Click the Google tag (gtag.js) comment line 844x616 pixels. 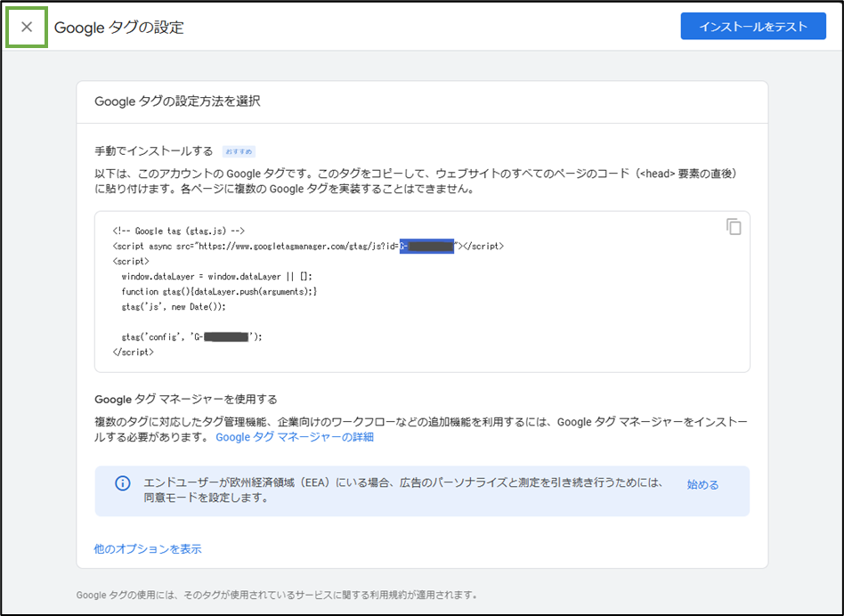[x=179, y=231]
